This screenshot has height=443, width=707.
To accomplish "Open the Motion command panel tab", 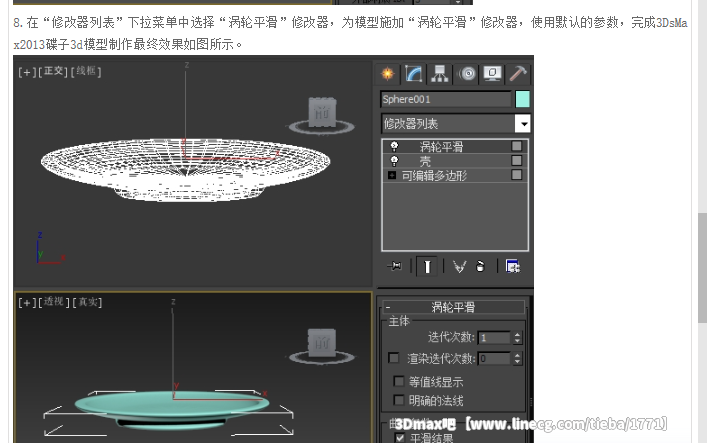I will tap(466, 74).
